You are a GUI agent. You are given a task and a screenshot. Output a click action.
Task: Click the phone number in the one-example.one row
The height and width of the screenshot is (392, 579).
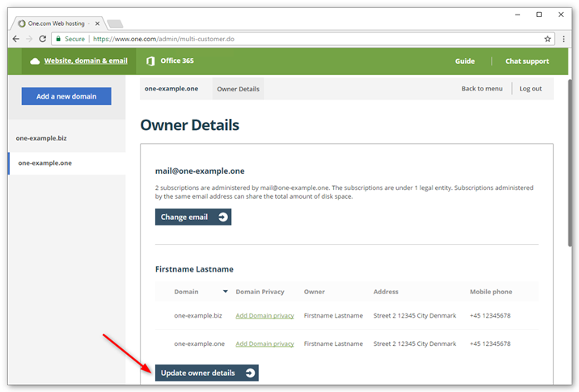click(490, 344)
